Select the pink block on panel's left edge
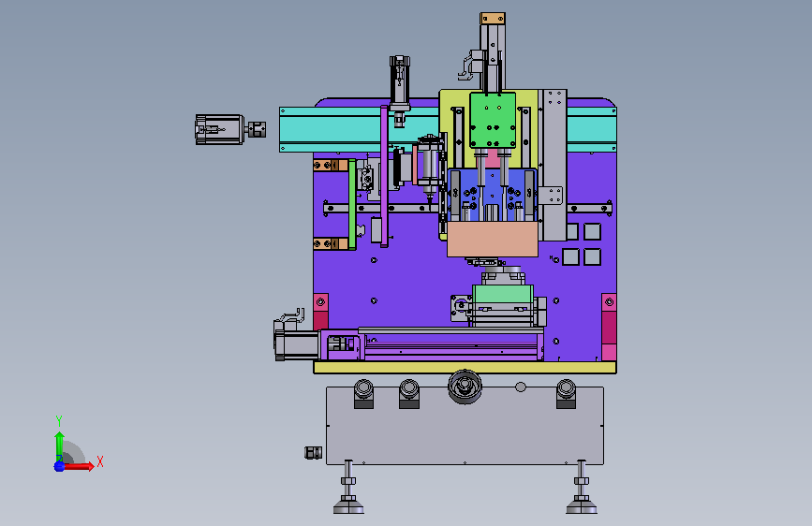This screenshot has height=526, width=812. coord(320,311)
